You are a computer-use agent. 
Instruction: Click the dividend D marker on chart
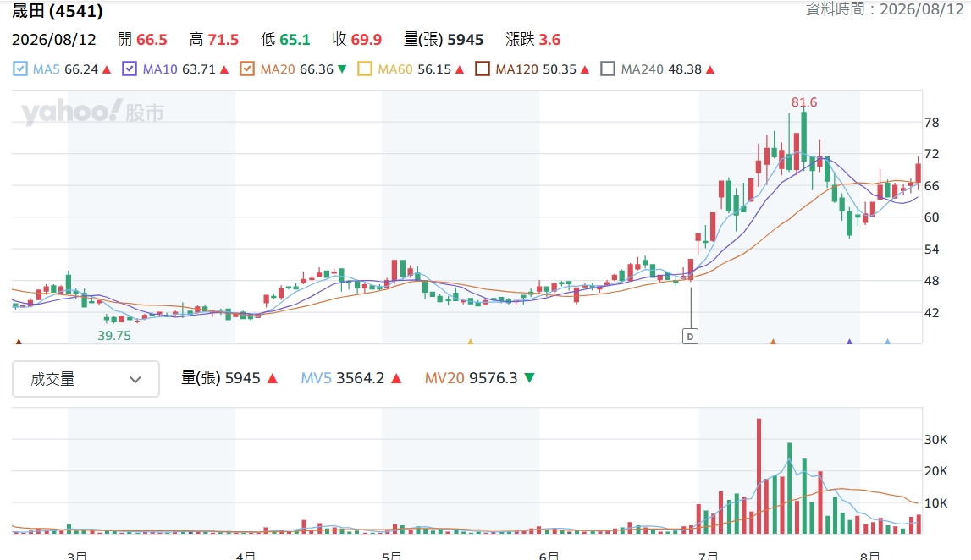(690, 336)
